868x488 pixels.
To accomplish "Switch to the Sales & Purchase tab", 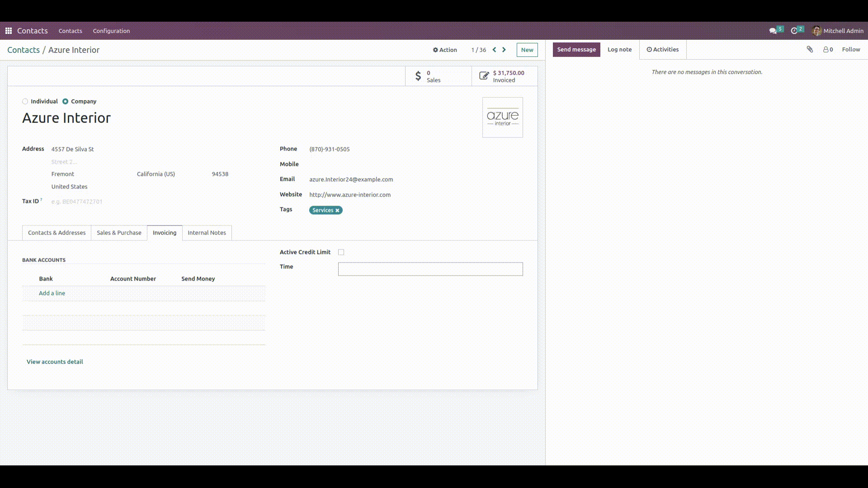I will tap(119, 233).
